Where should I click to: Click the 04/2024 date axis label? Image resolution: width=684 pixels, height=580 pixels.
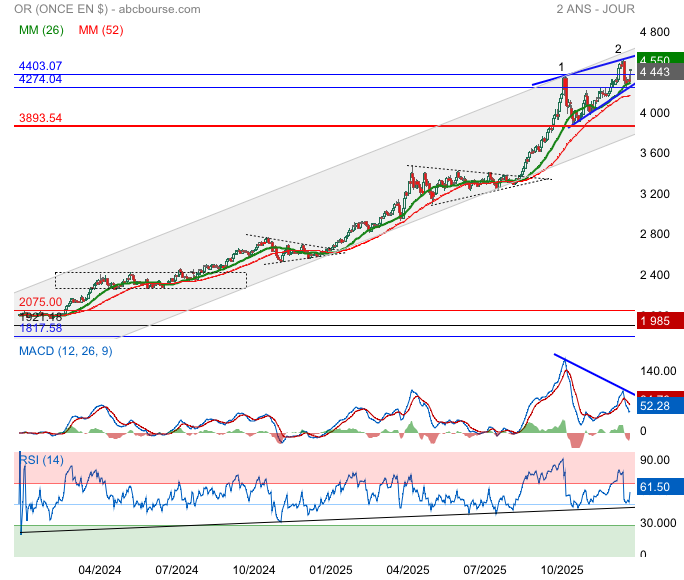click(x=99, y=570)
